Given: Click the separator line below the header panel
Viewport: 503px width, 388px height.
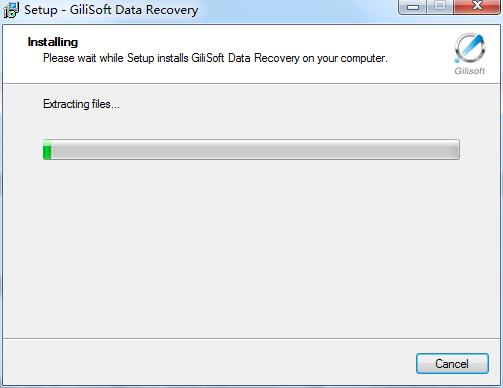Looking at the screenshot, I should click(x=251, y=83).
